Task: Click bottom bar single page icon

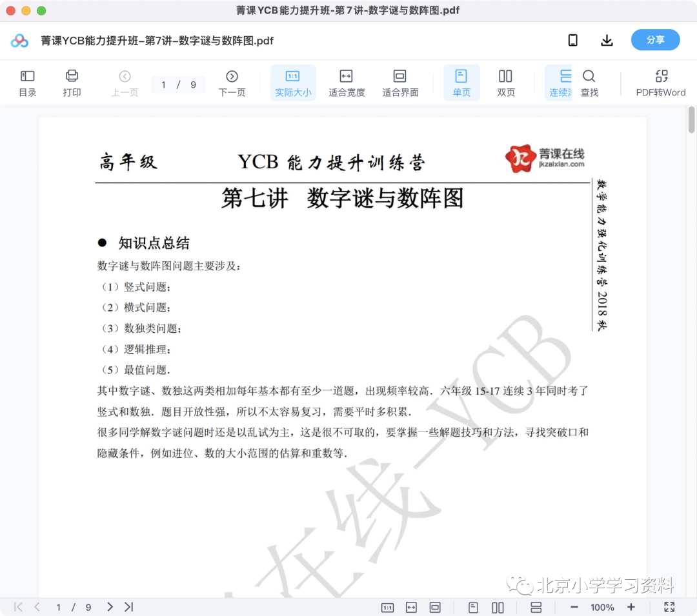Action: 474,607
